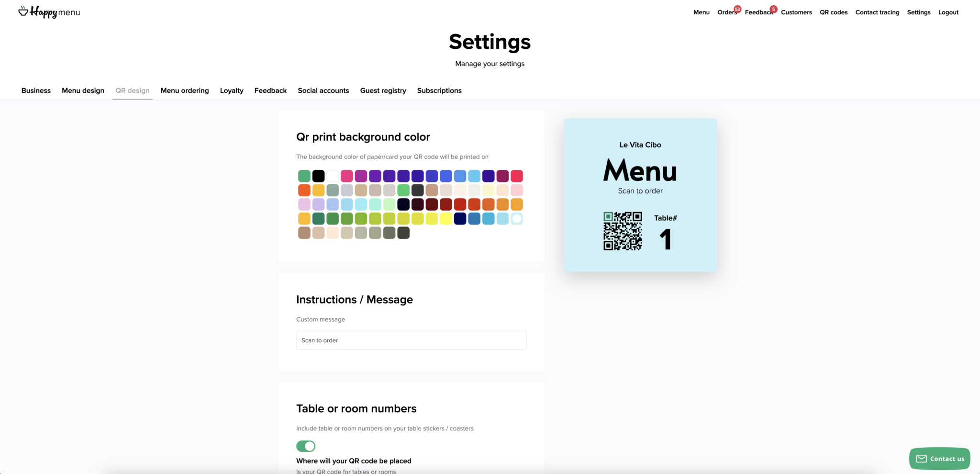Click the Contact us envelope icon
This screenshot has width=980, height=474.
(921, 459)
